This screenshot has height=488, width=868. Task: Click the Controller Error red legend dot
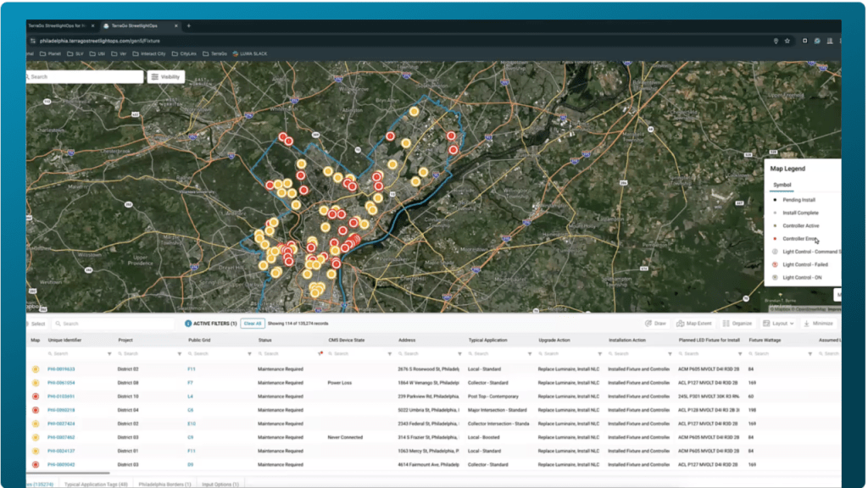[774, 239]
